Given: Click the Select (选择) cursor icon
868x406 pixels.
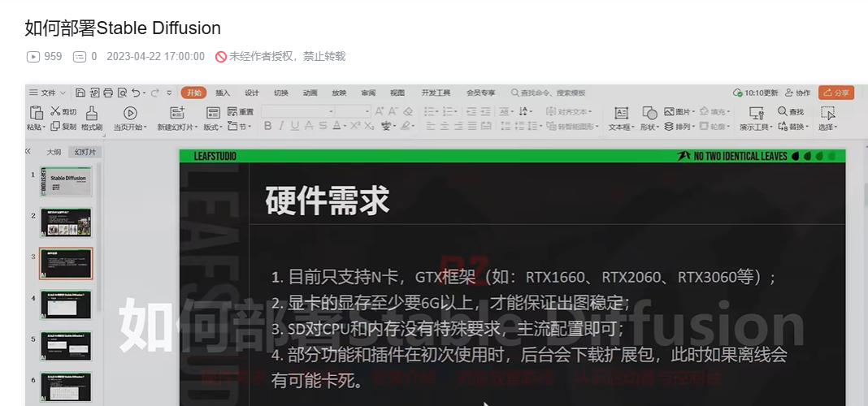Looking at the screenshot, I should [x=827, y=113].
